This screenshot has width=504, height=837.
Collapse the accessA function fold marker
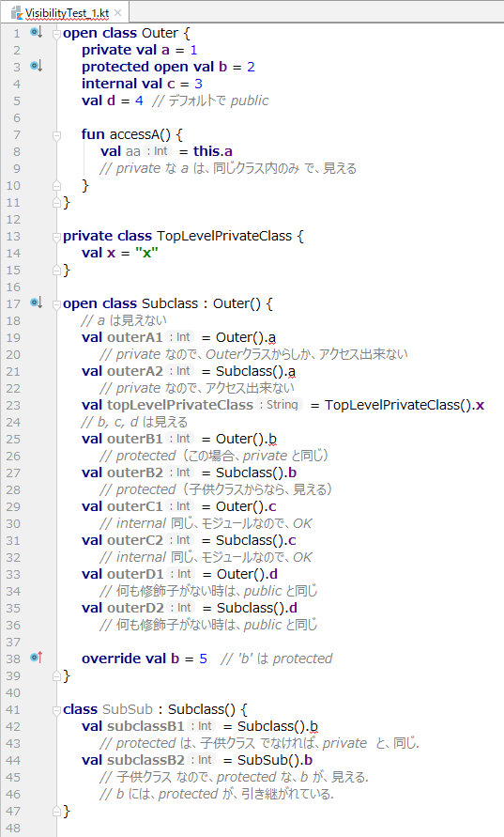pyautogui.click(x=56, y=135)
